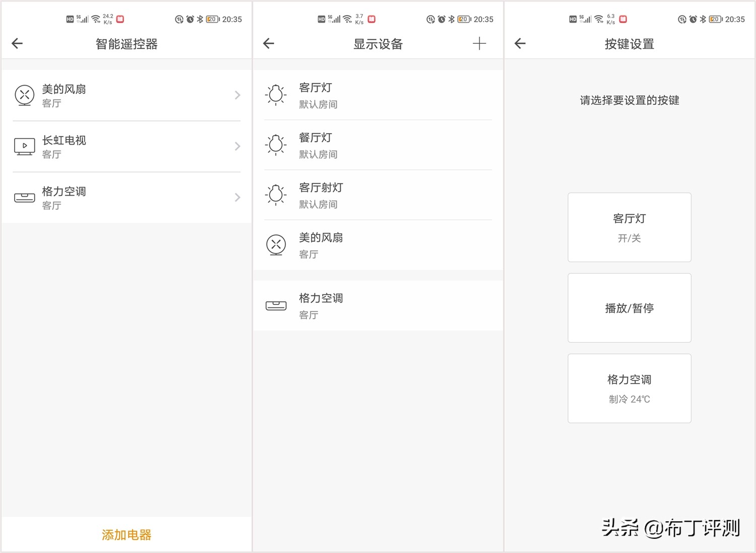
Task: Tap the plus icon to add a display device
Action: (x=479, y=43)
